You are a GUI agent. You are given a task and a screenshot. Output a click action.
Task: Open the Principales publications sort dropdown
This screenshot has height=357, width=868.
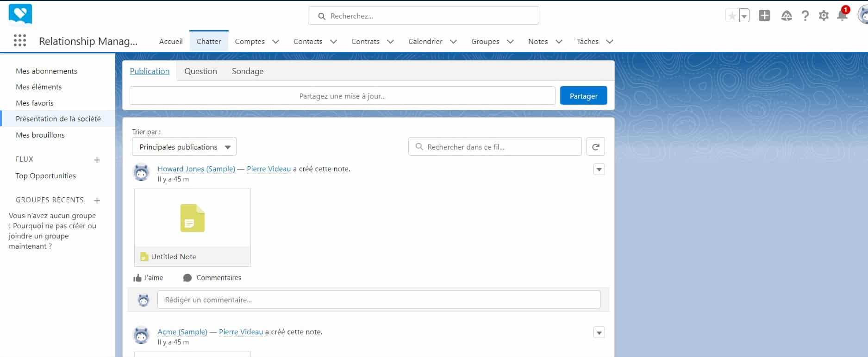184,147
